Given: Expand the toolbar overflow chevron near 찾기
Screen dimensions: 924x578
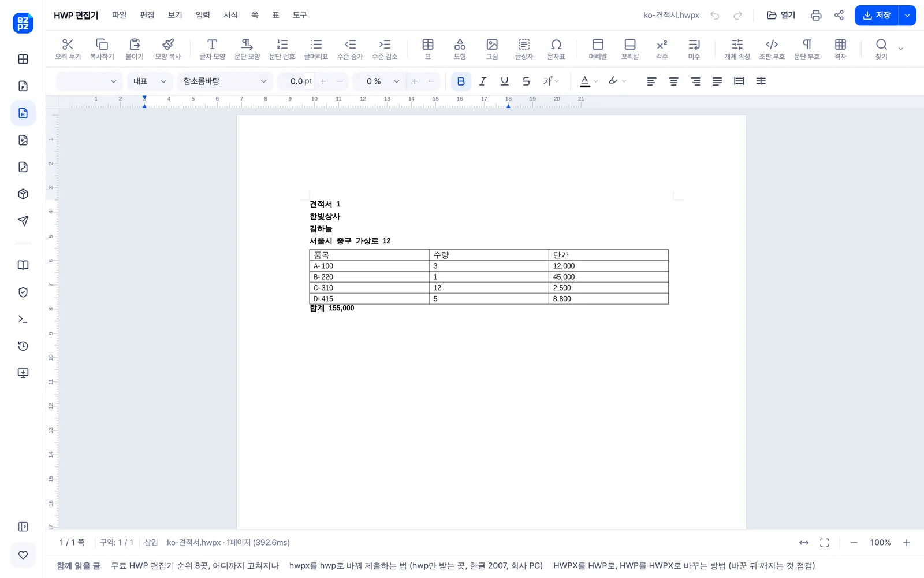Looking at the screenshot, I should (901, 49).
